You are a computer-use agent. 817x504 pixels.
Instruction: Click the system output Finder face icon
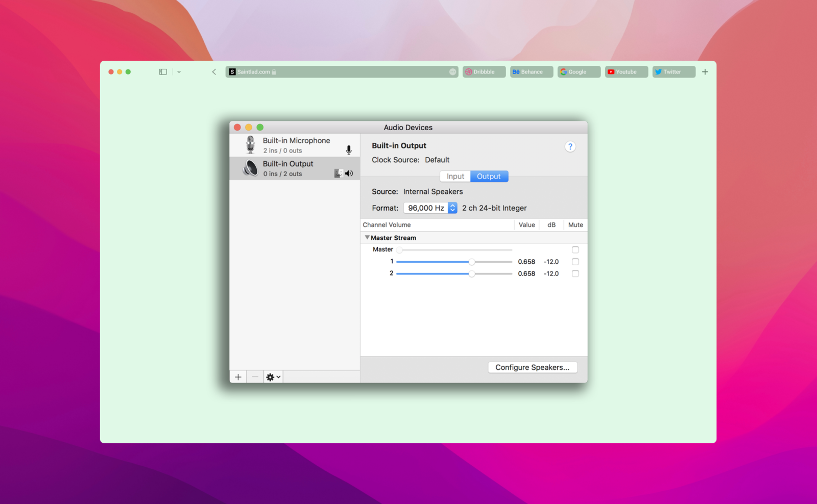tap(338, 173)
